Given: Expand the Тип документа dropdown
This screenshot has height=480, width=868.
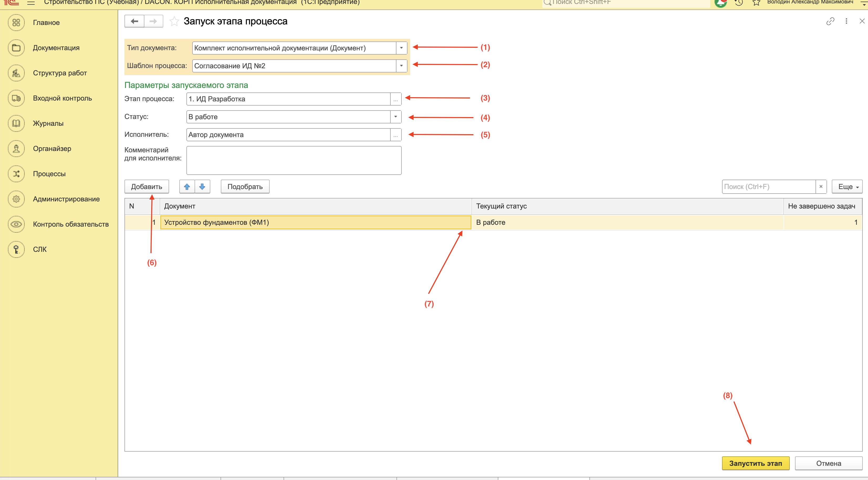Looking at the screenshot, I should point(401,48).
